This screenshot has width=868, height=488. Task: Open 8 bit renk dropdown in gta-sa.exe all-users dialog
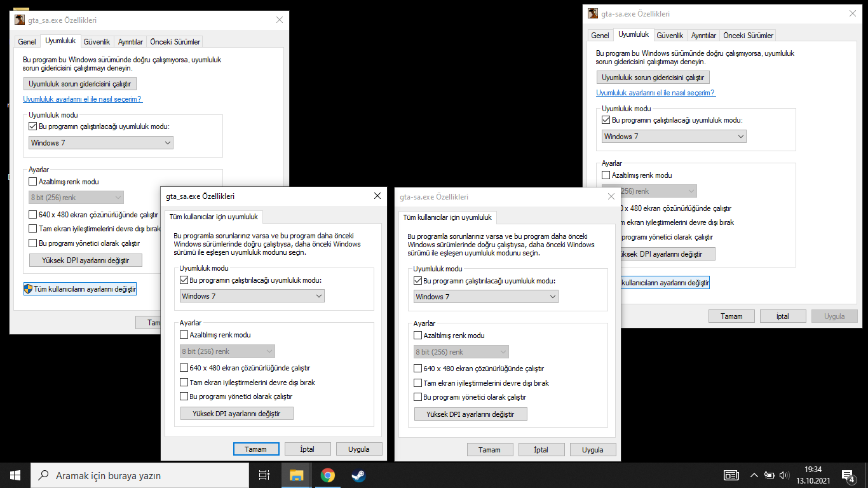tap(461, 352)
